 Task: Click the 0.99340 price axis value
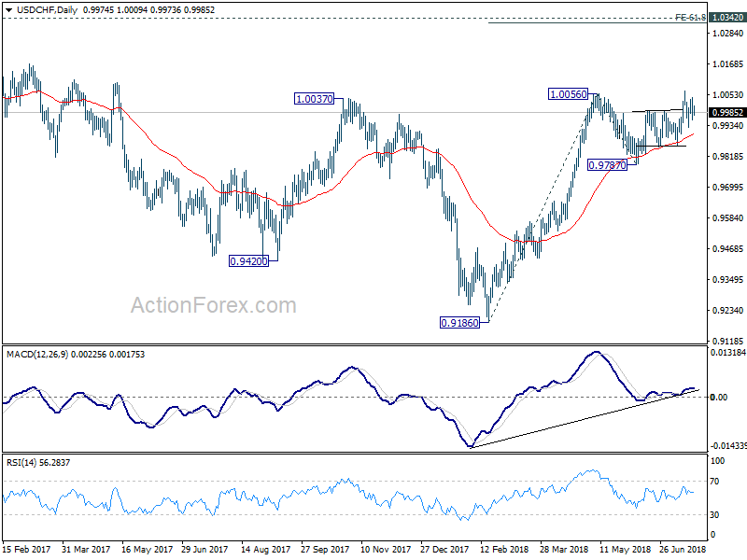pyautogui.click(x=727, y=125)
